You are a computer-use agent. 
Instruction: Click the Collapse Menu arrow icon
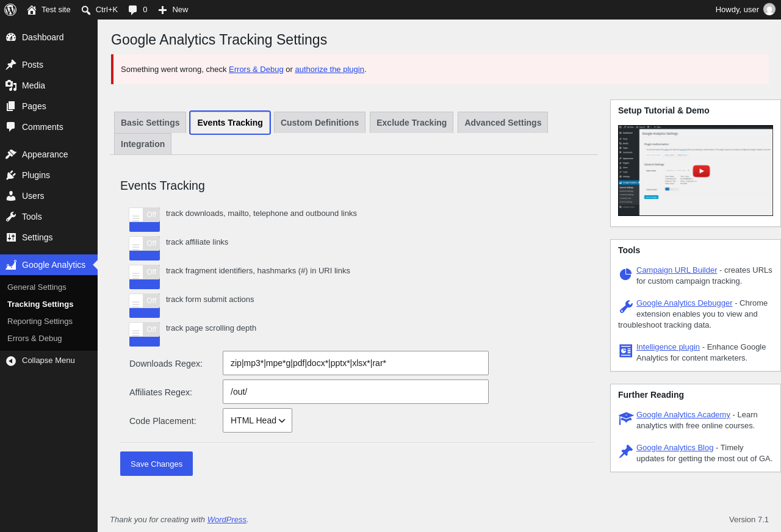coord(11,361)
